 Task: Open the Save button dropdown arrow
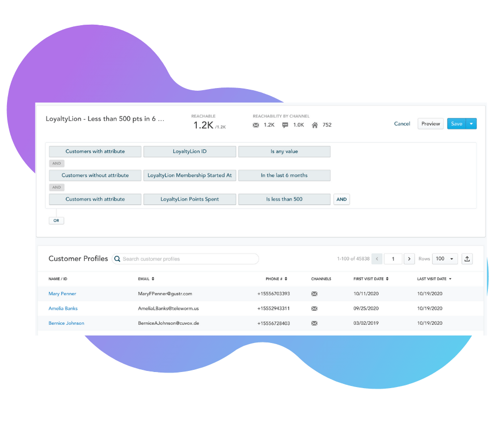point(471,123)
